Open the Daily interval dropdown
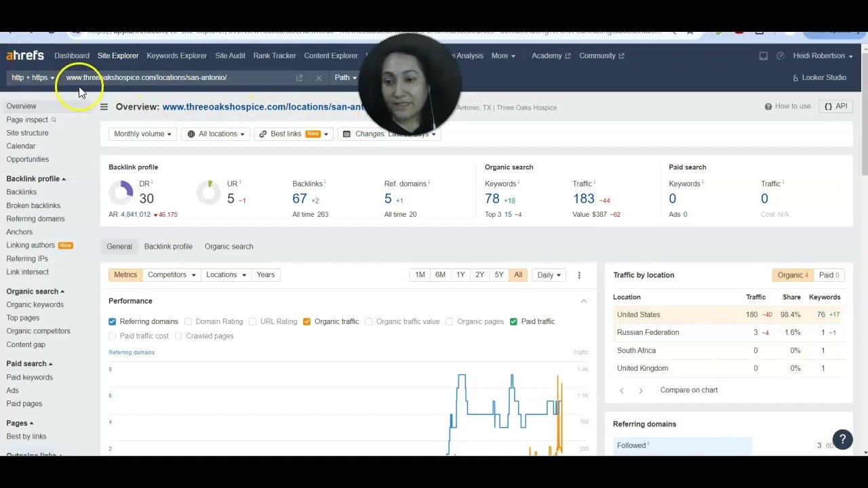Image resolution: width=868 pixels, height=488 pixels. point(549,275)
